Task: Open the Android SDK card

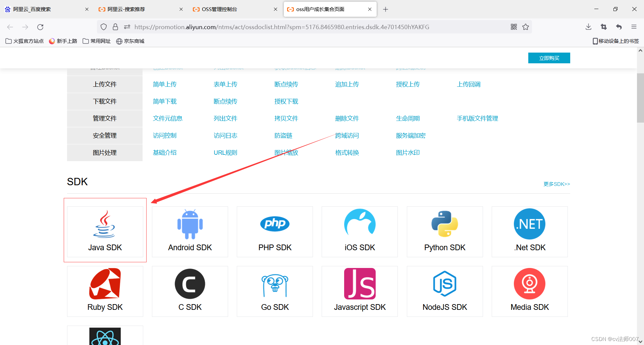Action: pos(190,232)
